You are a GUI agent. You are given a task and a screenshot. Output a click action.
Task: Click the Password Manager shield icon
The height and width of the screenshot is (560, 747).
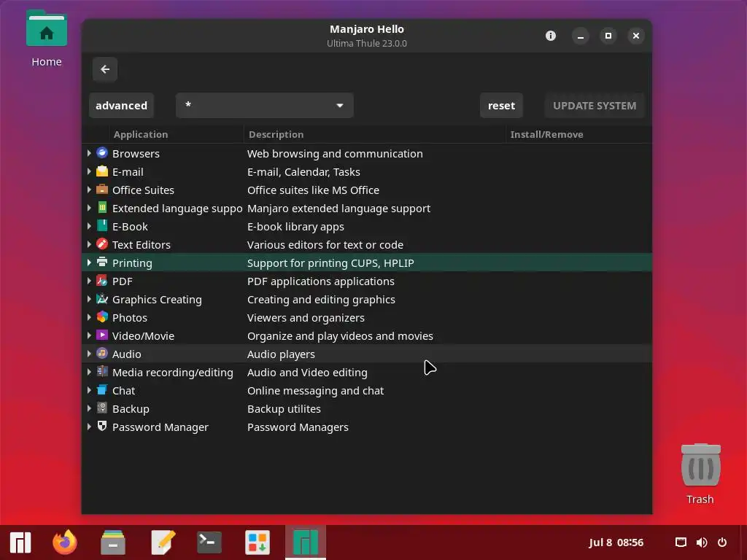tap(102, 426)
